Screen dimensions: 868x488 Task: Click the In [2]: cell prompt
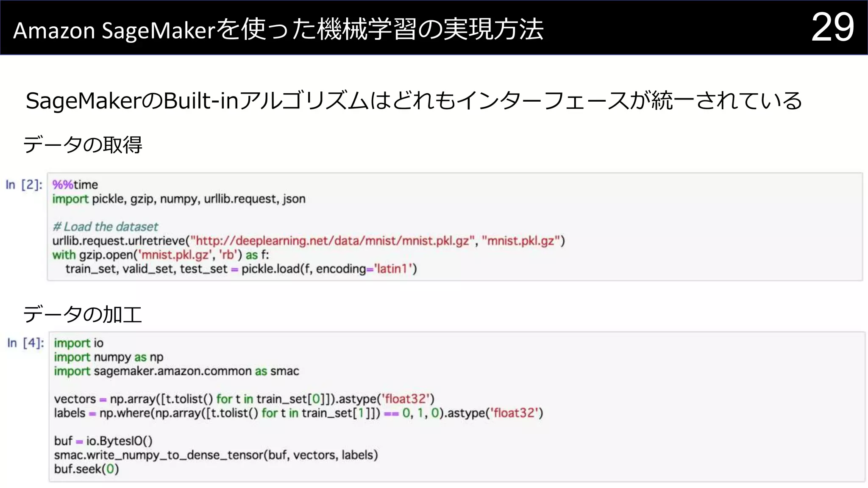coord(24,185)
